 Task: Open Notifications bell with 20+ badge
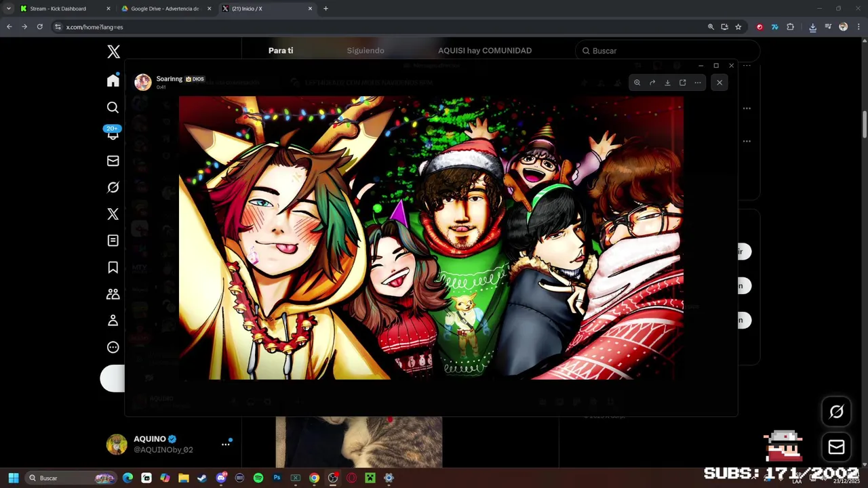point(113,134)
